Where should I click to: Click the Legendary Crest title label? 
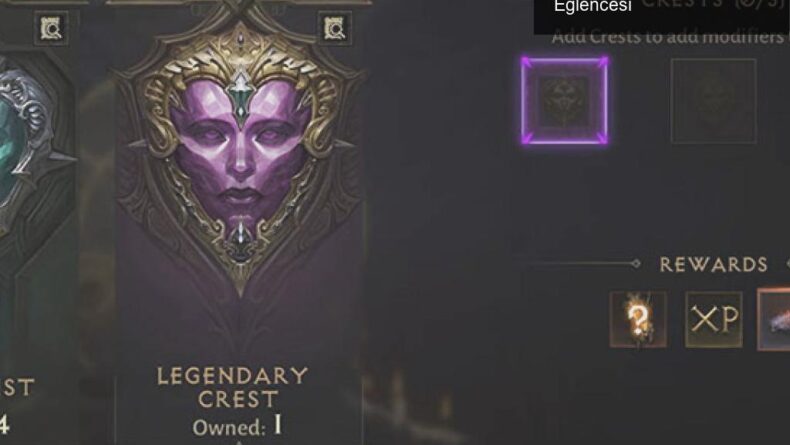click(234, 388)
